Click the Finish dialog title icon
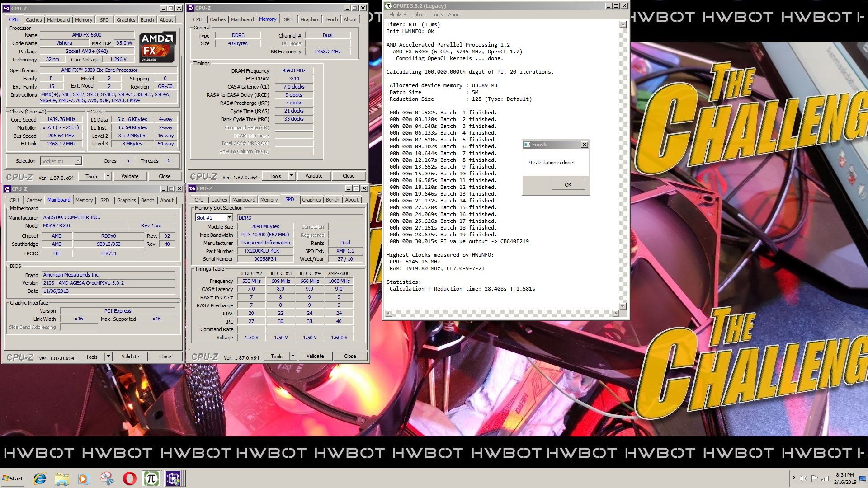Image resolution: width=868 pixels, height=488 pixels. coord(527,145)
